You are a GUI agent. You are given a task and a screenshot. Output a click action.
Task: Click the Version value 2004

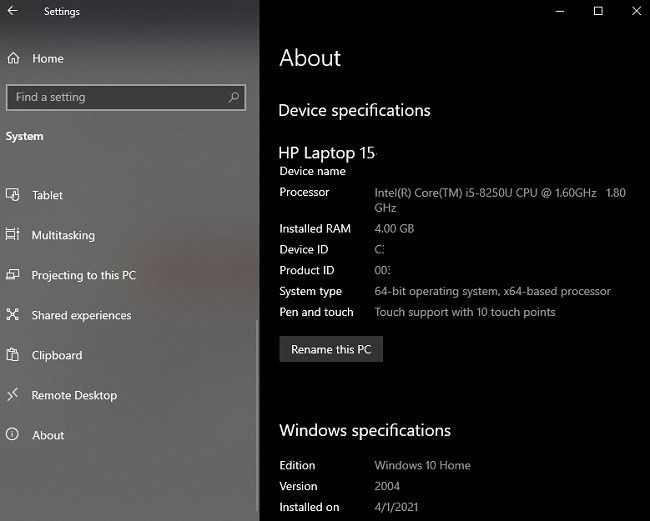387,486
